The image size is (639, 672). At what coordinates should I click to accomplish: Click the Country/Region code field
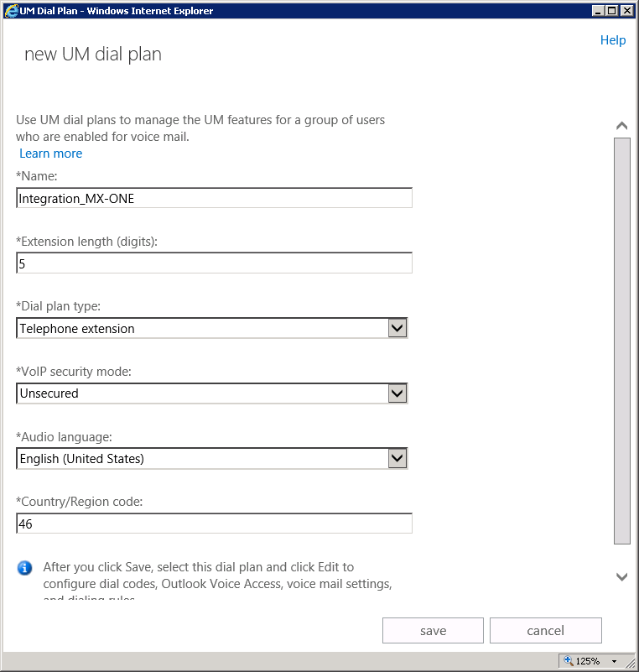(214, 524)
